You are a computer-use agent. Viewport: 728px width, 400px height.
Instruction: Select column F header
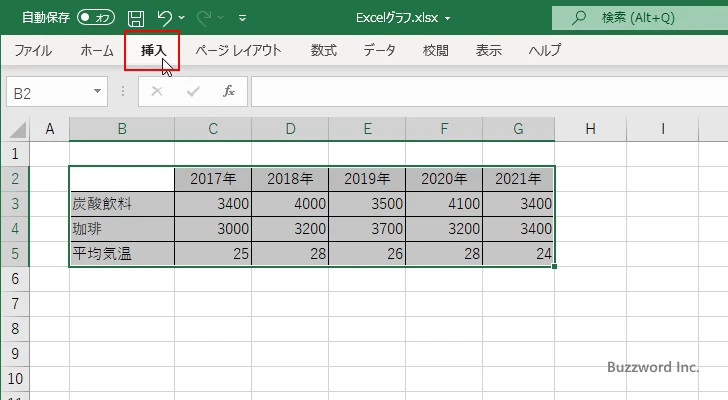click(444, 129)
